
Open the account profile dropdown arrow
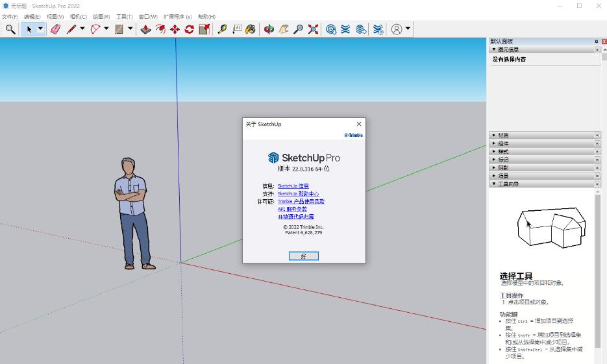[x=408, y=29]
